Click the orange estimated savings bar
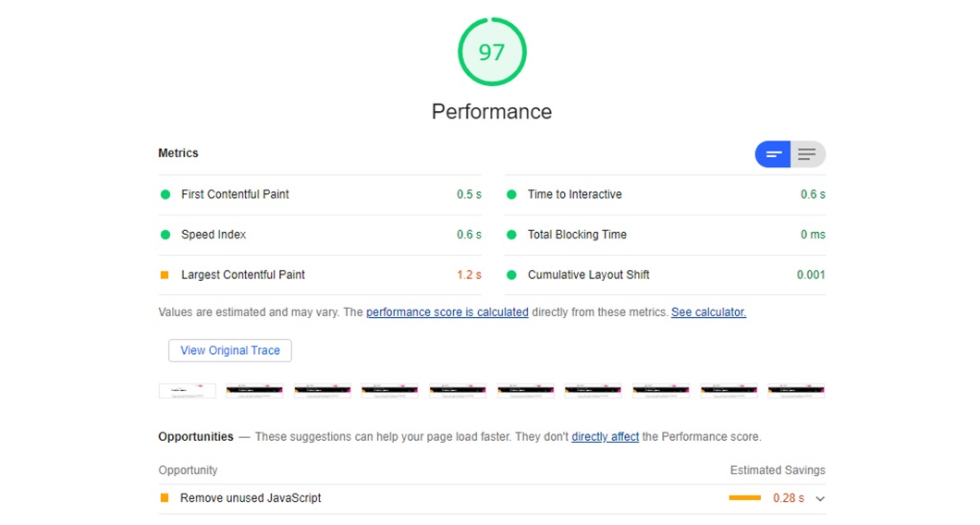Image resolution: width=980 pixels, height=525 pixels. pos(744,498)
